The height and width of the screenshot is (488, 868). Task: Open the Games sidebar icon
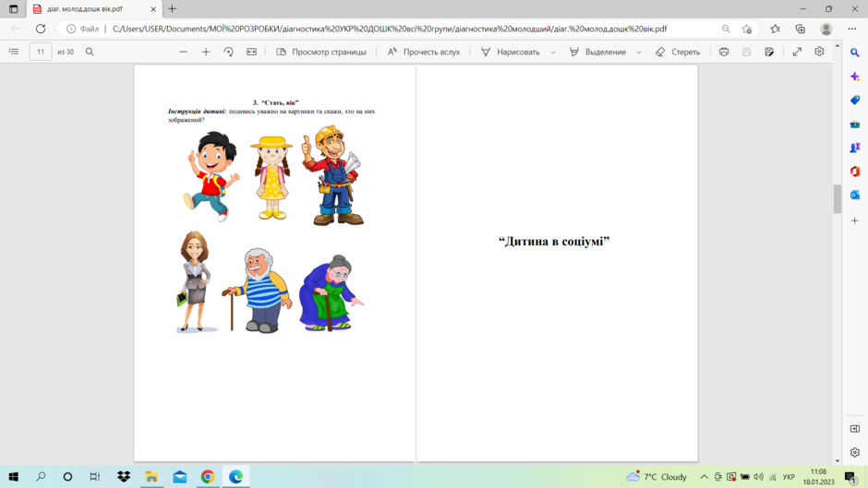pos(855,148)
